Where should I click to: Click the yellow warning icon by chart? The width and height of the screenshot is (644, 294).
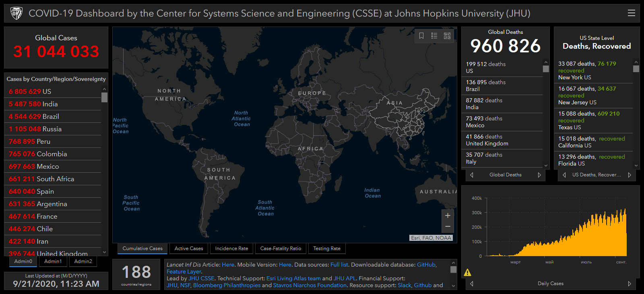point(467,273)
